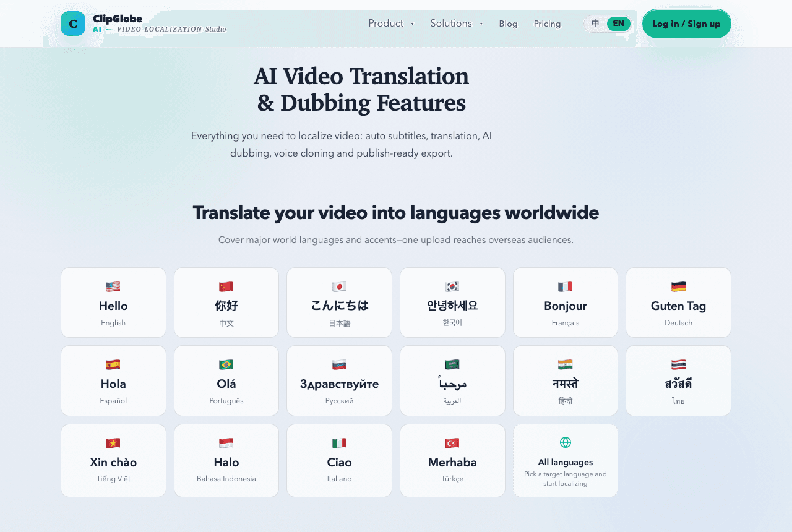
Task: Click the English label under Hello
Action: [x=113, y=323]
